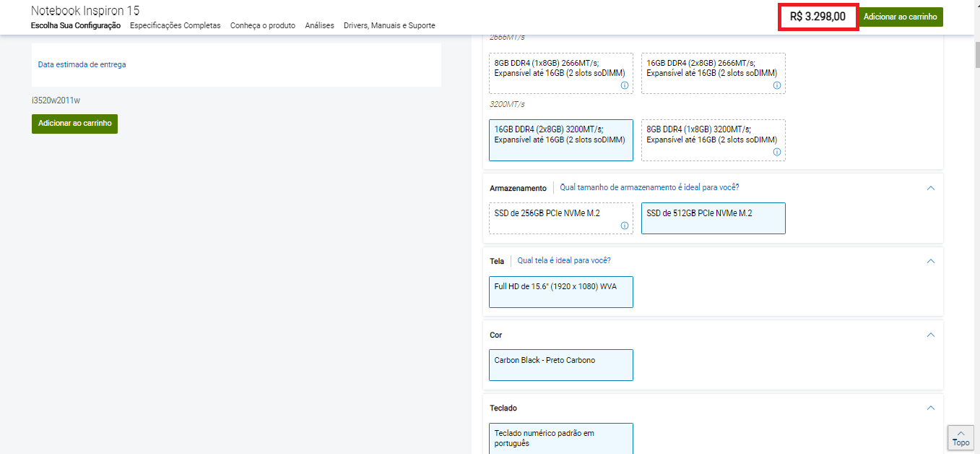Click Adicionar ao carrinho beside the price
The image size is (980, 454).
click(901, 17)
